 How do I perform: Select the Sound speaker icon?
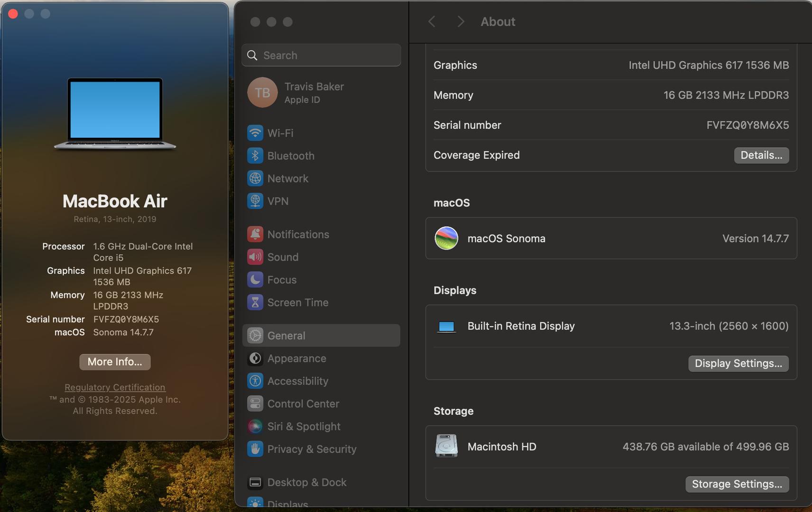pyautogui.click(x=255, y=257)
